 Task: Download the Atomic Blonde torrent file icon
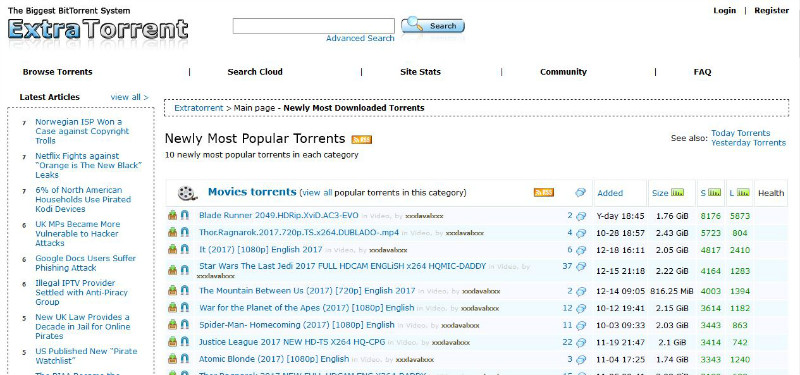(172, 358)
